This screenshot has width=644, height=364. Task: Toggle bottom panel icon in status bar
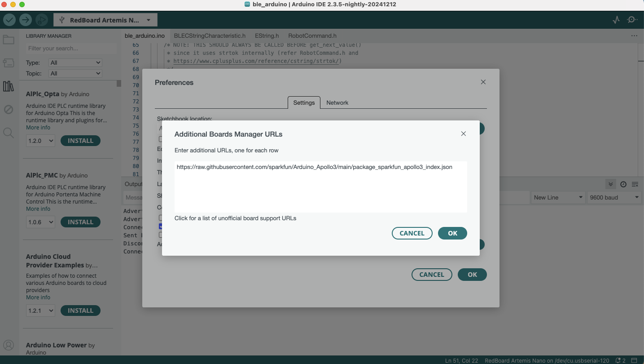click(x=634, y=360)
